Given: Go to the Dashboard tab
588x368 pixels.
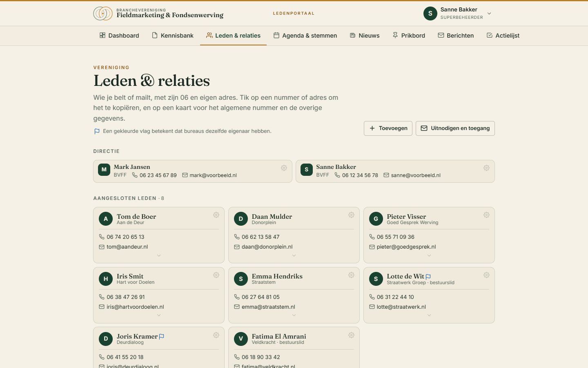Looking at the screenshot, I should (119, 36).
